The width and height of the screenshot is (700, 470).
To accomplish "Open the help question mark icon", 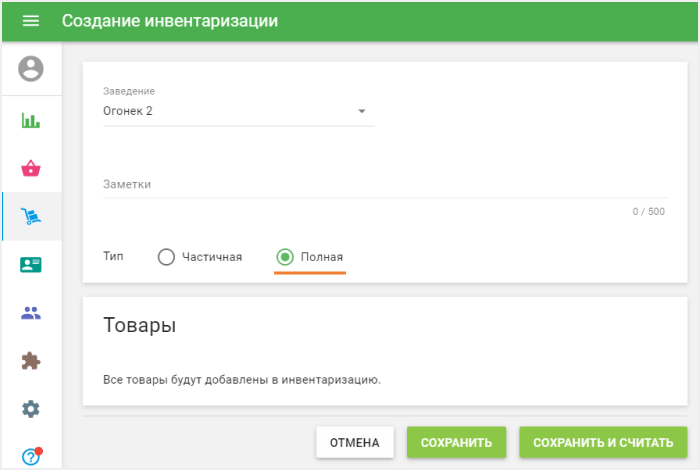I will 31,457.
